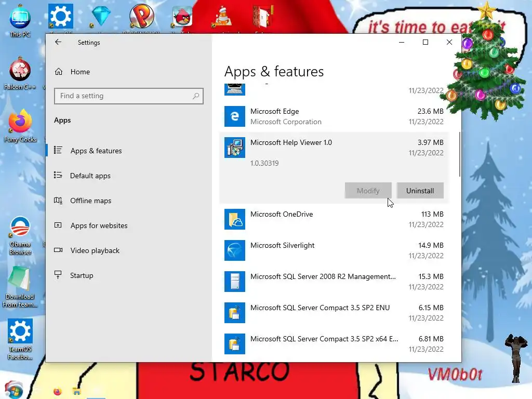Click the Video playback camera icon
Image resolution: width=532 pixels, height=399 pixels.
click(58, 250)
